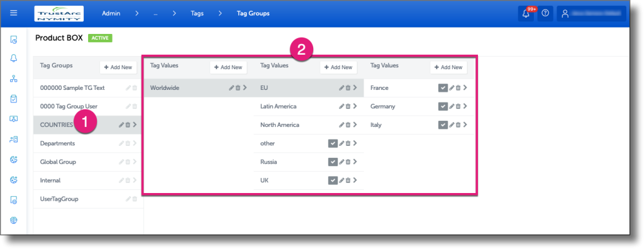Viewport: 644px width, 249px height.
Task: Expand the COUNTRIES tag group chevron
Action: (x=135, y=125)
